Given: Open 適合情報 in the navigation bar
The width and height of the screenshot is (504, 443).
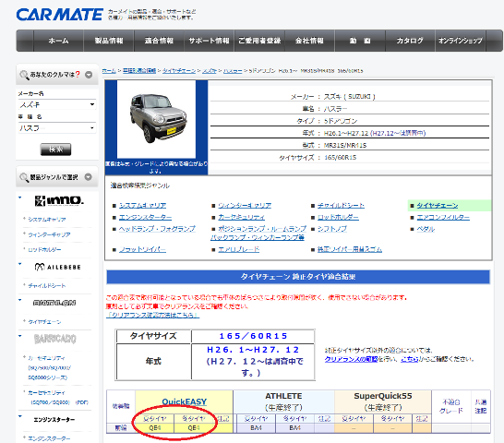Looking at the screenshot, I should 159,41.
